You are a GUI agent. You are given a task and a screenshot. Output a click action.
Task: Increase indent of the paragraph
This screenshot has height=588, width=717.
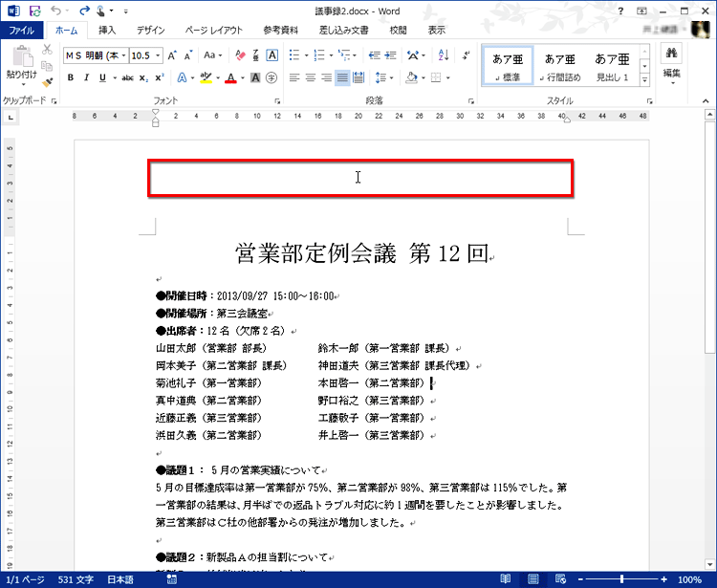pyautogui.click(x=390, y=55)
